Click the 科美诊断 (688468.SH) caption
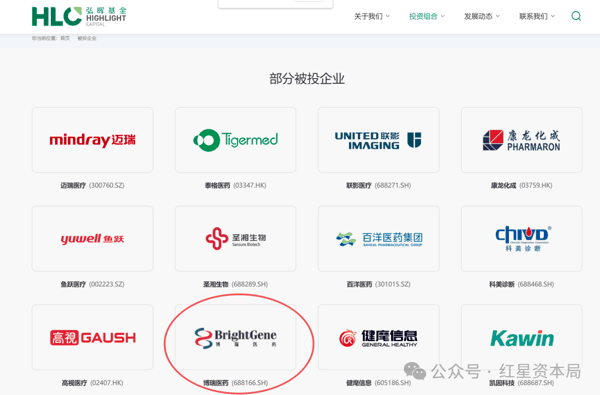This screenshot has height=395, width=600. pyautogui.click(x=522, y=284)
